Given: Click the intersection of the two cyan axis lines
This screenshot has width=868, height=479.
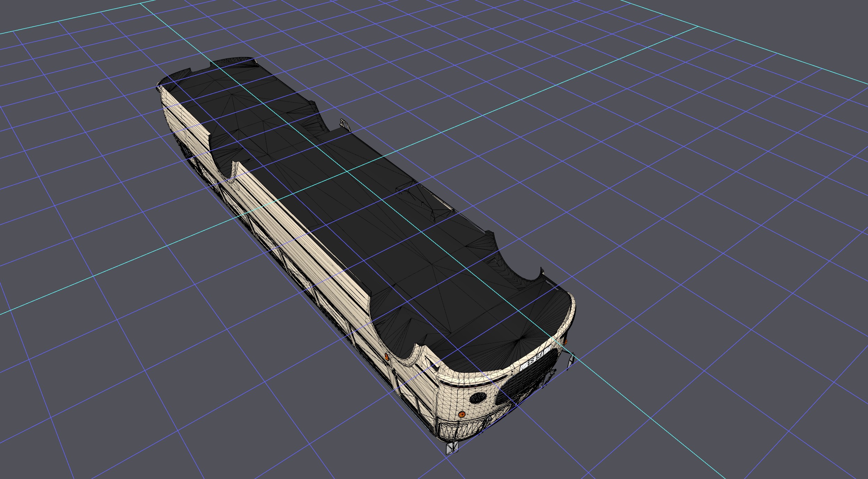Looking at the screenshot, I should click(x=347, y=171).
